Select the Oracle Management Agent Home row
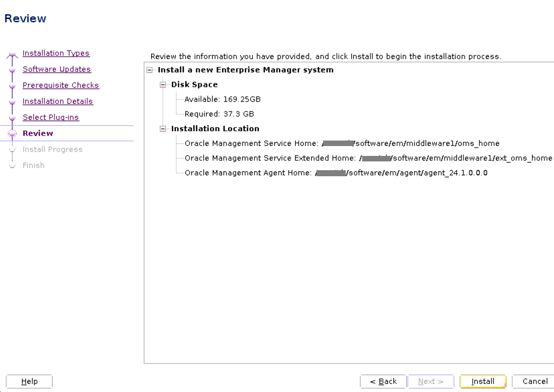The width and height of the screenshot is (554, 392). (x=336, y=173)
